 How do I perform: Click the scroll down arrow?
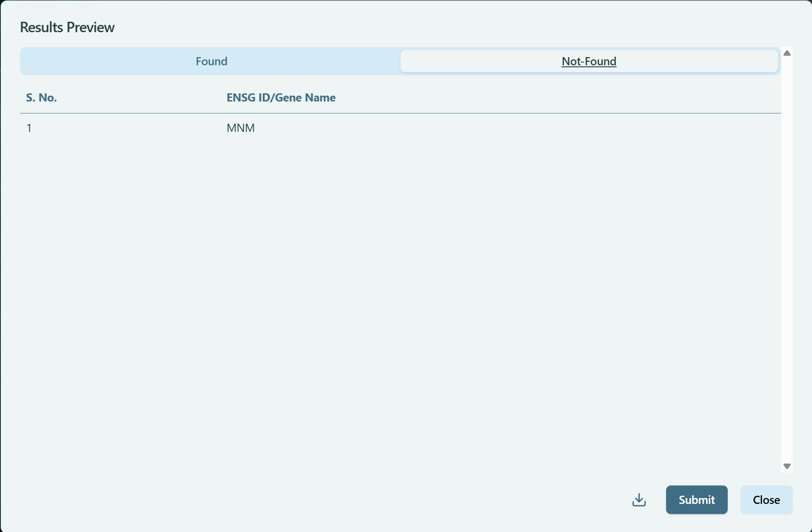click(787, 466)
